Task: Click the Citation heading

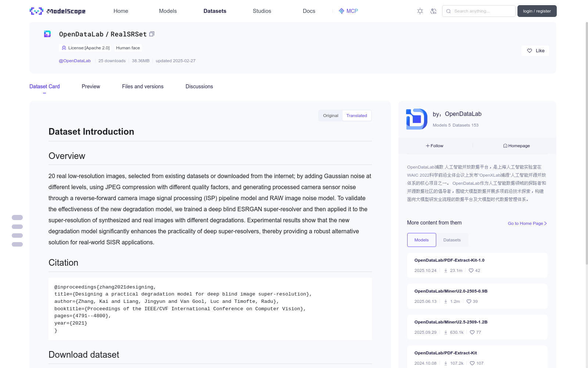Action: 64,263
